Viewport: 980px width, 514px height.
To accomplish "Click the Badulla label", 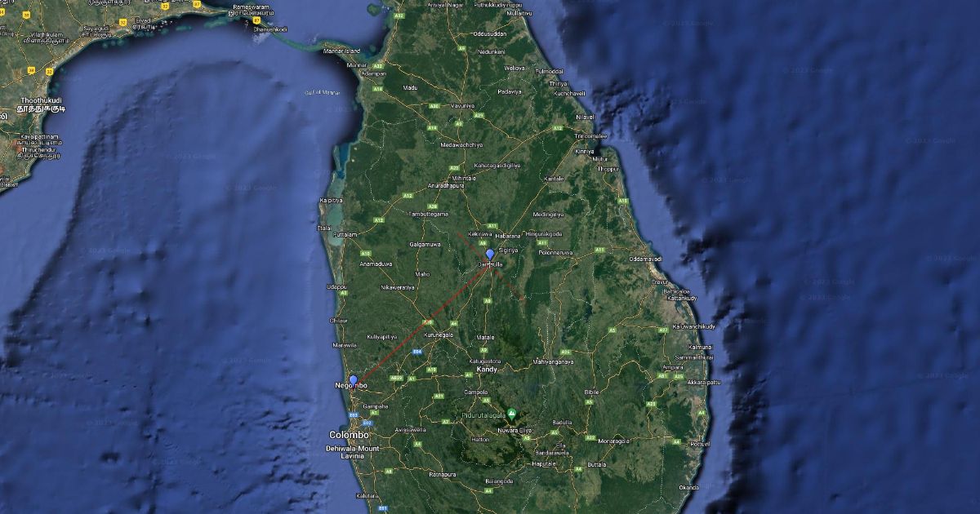I will point(562,422).
